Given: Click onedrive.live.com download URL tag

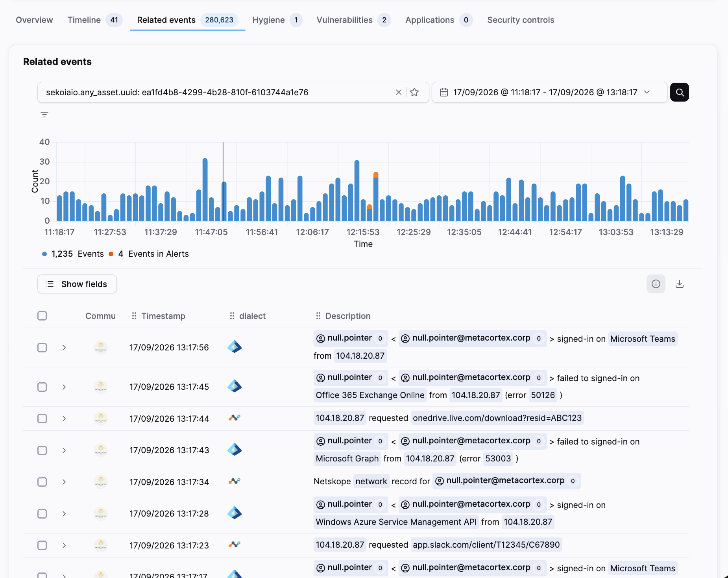Looking at the screenshot, I should pos(497,418).
